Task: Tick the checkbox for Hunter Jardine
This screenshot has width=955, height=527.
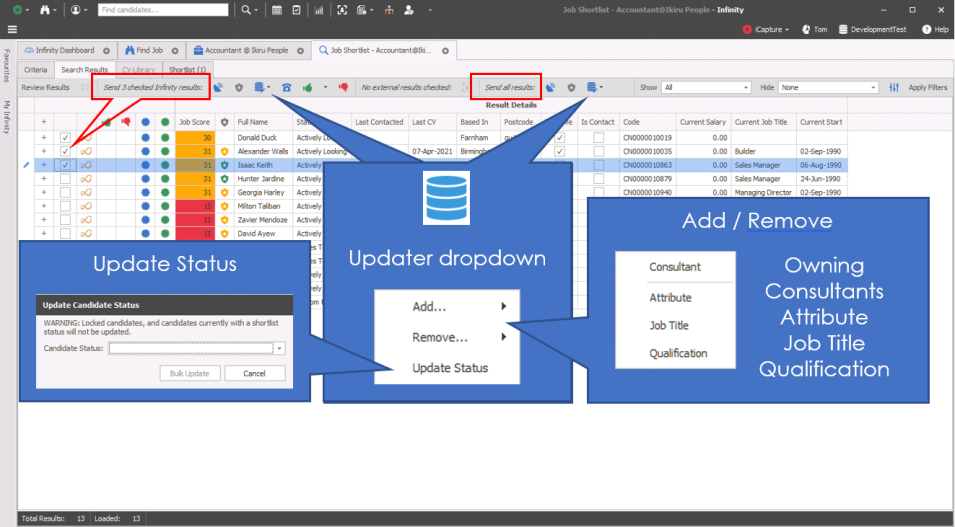Action: pyautogui.click(x=65, y=179)
